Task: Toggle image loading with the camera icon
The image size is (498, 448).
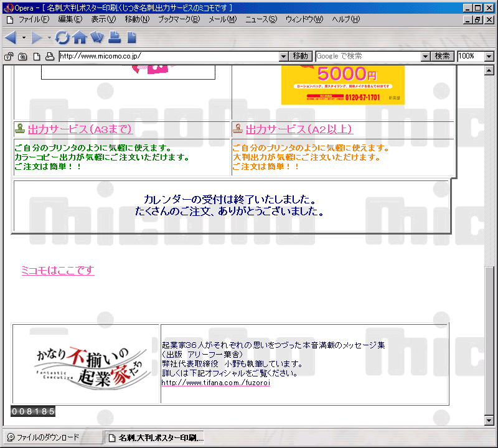Action: coord(22,57)
